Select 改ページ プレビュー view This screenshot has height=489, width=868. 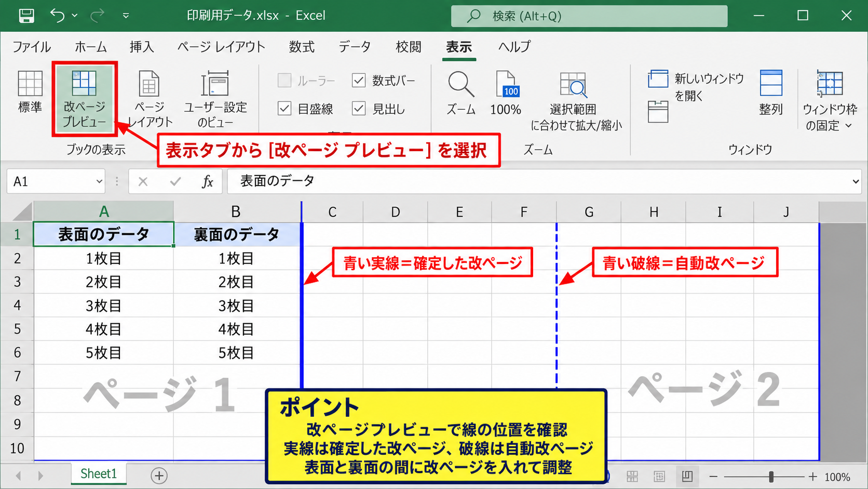tap(84, 99)
